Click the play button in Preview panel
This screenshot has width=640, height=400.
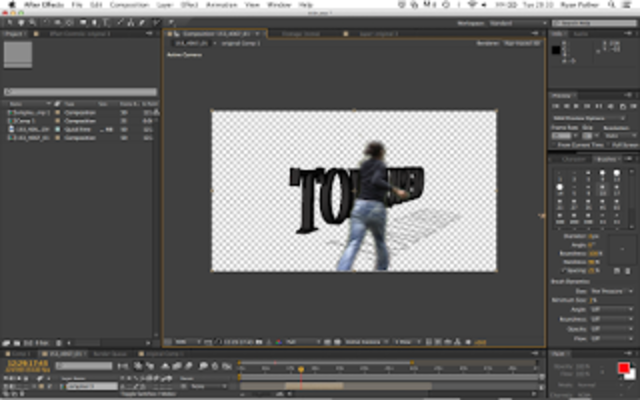pyautogui.click(x=576, y=106)
